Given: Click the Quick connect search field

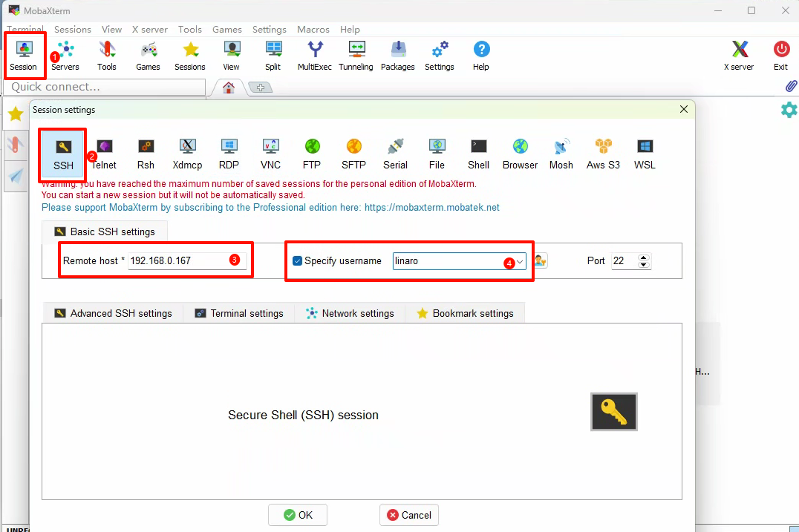Looking at the screenshot, I should point(105,87).
